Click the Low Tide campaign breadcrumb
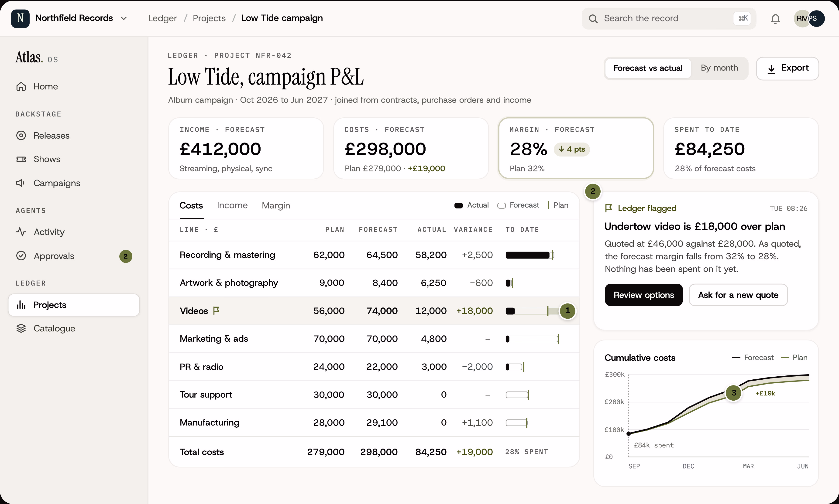The height and width of the screenshot is (504, 839). [282, 18]
